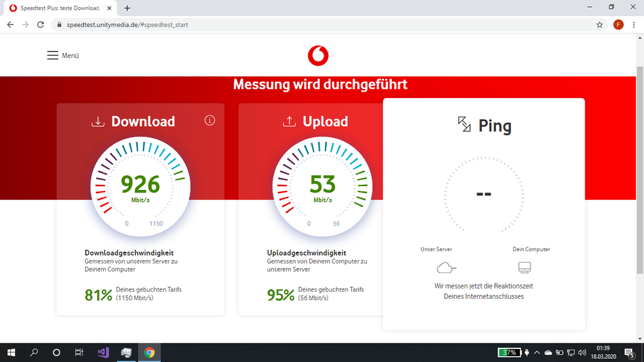Viewport: 644px width, 362px height.
Task: Click the Uploadgeschwindigkeit label
Action: click(x=306, y=253)
